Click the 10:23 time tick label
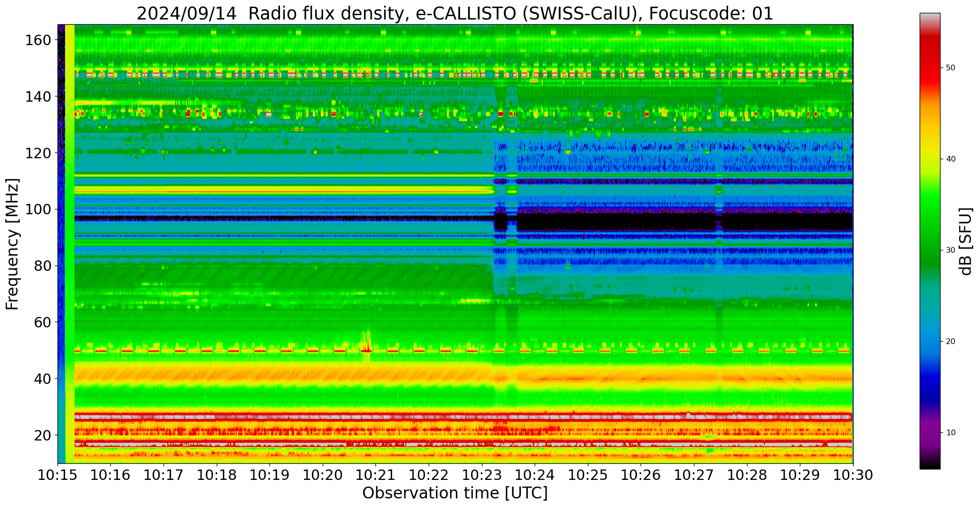The width and height of the screenshot is (980, 507). pyautogui.click(x=481, y=475)
